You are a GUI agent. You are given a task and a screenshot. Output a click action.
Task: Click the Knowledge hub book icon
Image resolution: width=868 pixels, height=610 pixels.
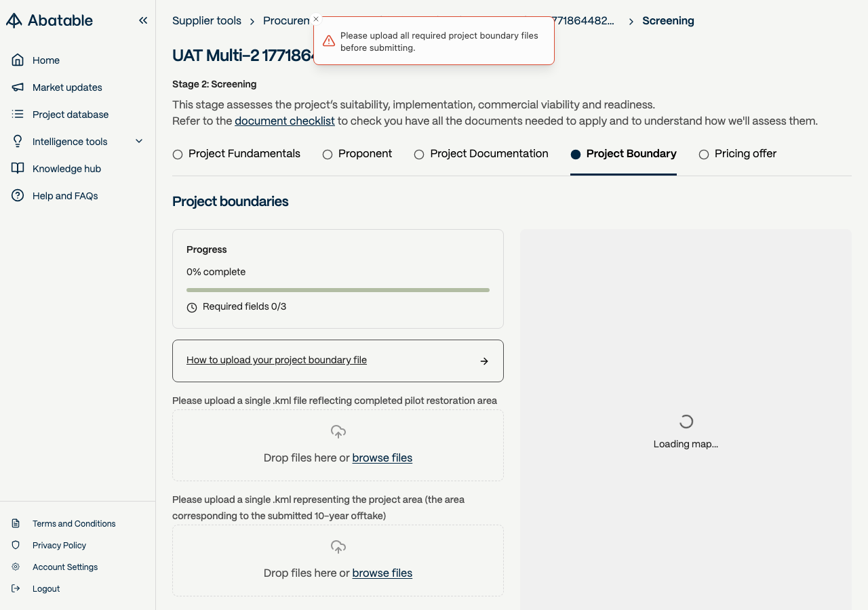pos(18,169)
